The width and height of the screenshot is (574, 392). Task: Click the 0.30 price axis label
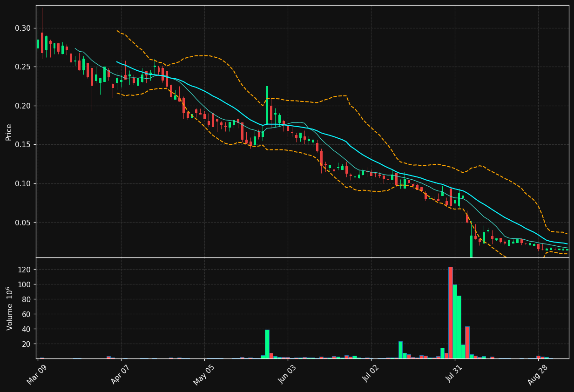(23, 28)
